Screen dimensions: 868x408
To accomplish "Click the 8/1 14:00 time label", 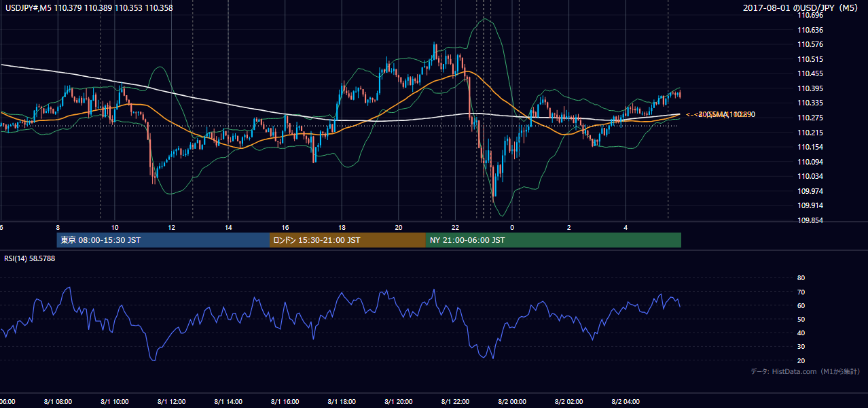I will point(228,401).
